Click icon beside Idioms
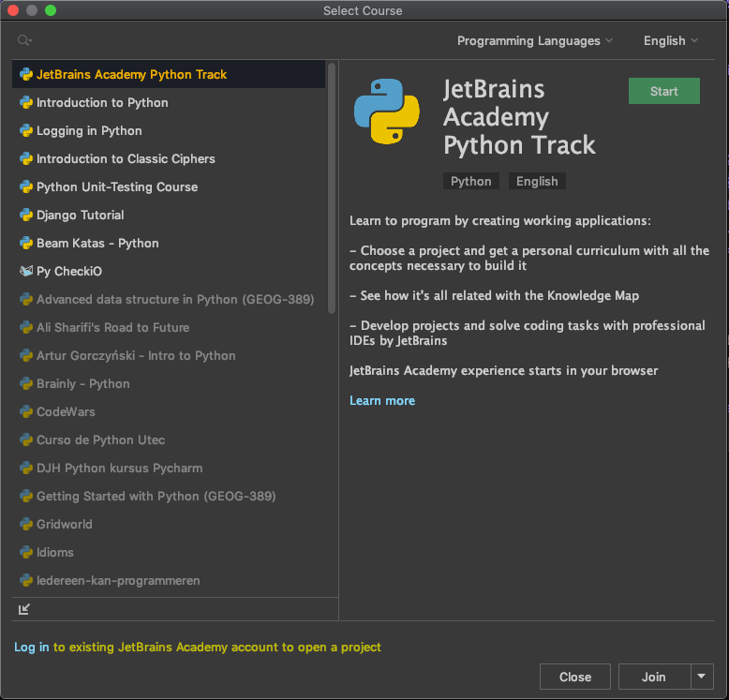Image resolution: width=729 pixels, height=700 pixels. pos(26,552)
